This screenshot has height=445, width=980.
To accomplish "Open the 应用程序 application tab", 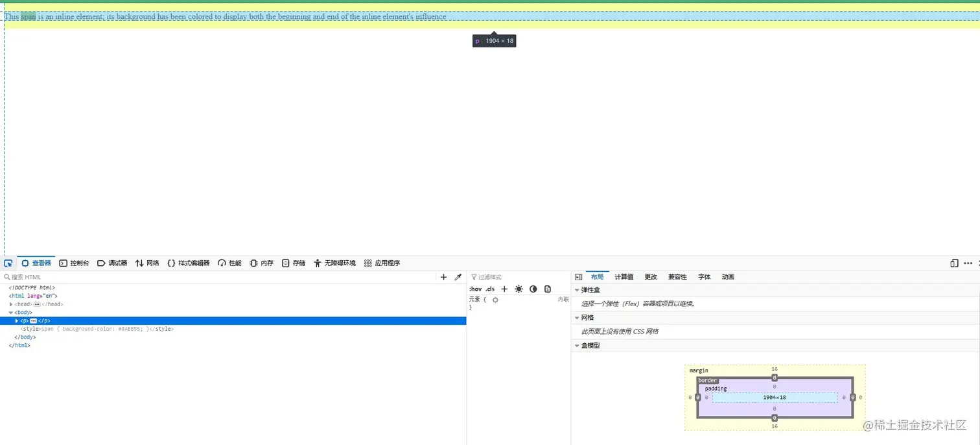I will [x=382, y=263].
